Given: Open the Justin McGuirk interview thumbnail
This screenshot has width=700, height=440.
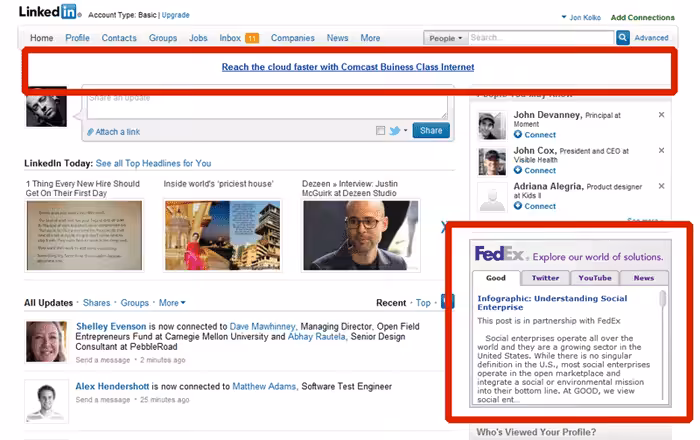Looking at the screenshot, I should click(x=361, y=235).
